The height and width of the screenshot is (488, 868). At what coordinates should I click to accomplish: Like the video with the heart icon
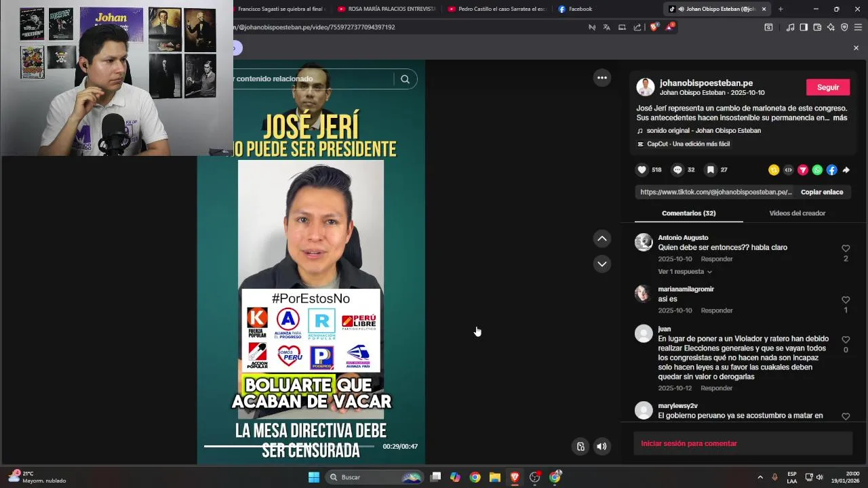pos(642,170)
